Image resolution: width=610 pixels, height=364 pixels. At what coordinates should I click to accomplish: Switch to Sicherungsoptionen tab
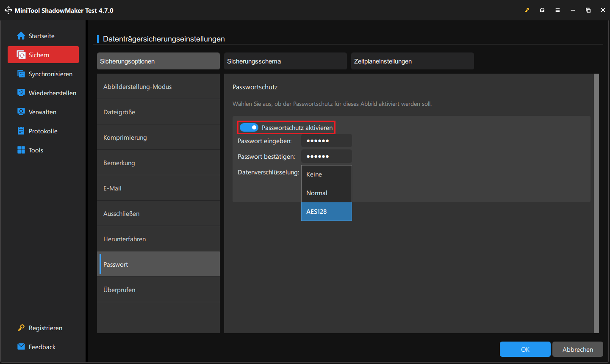click(x=158, y=61)
